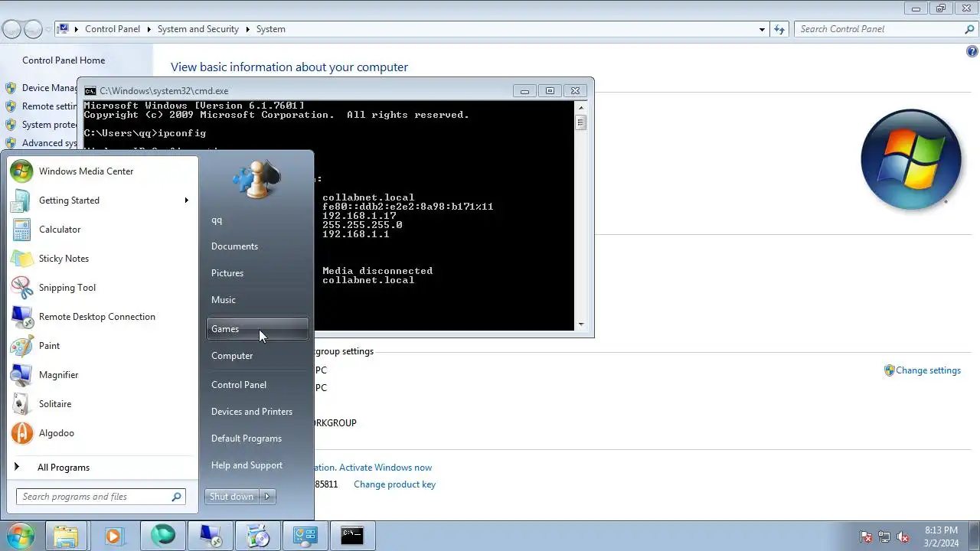Select the Control Panel taskbar button

305,536
